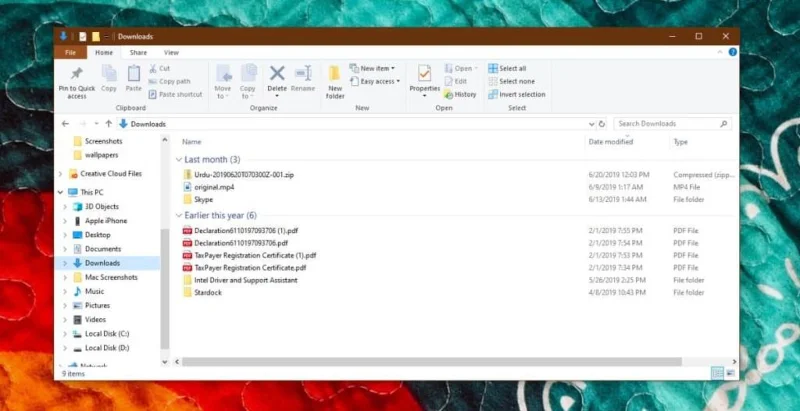
Task: Open the New item dropdown
Action: 372,68
